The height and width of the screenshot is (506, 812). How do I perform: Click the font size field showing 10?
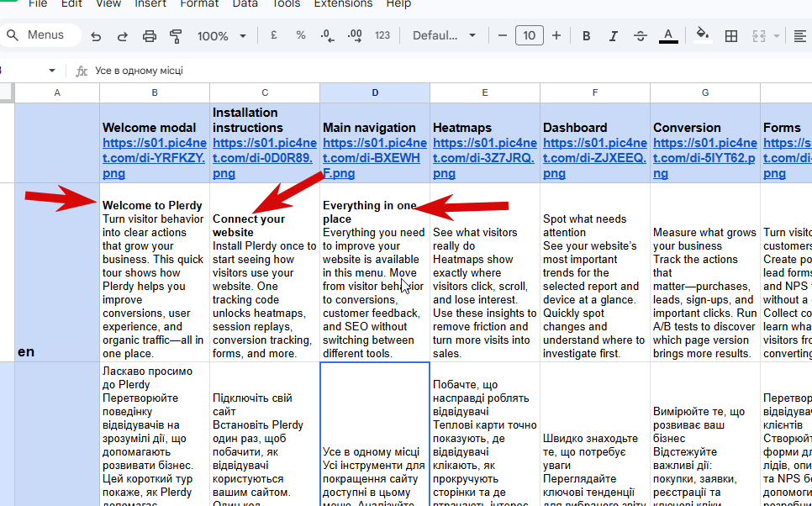[530, 35]
